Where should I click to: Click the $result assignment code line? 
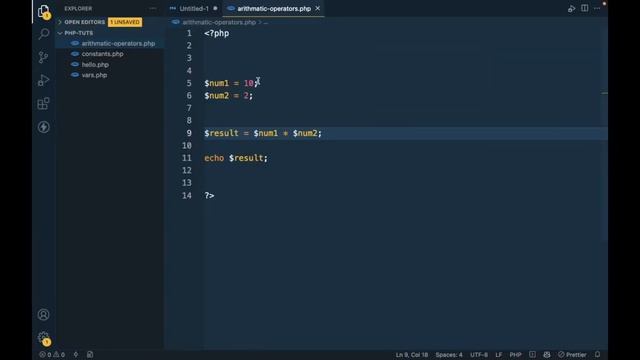[263, 133]
